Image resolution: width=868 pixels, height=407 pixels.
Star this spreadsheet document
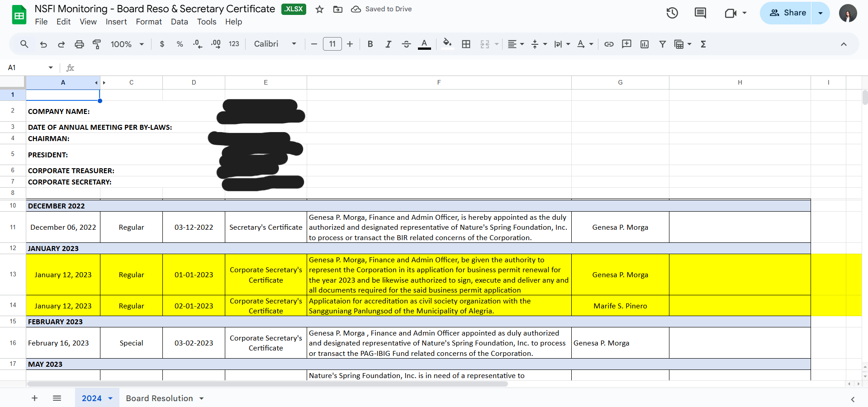(319, 9)
